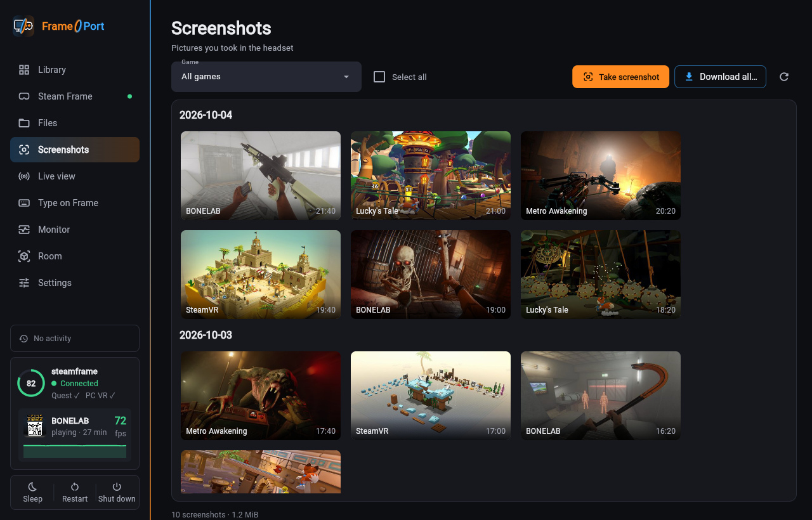Open Lucky's Tale screenshot from 21:00
This screenshot has height=520, width=812.
pos(431,176)
